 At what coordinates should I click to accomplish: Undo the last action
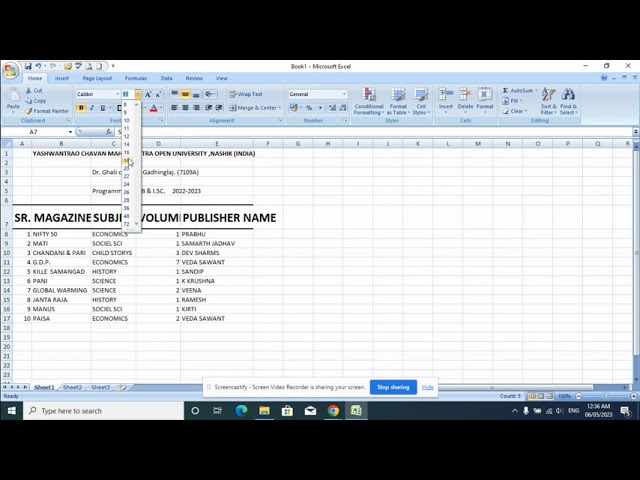coord(38,66)
